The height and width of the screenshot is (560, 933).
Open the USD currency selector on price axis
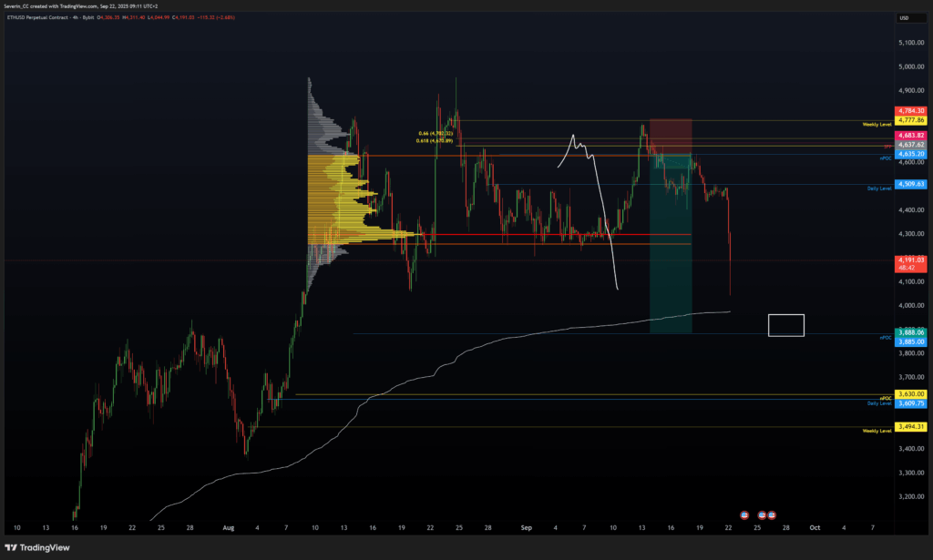tap(903, 17)
